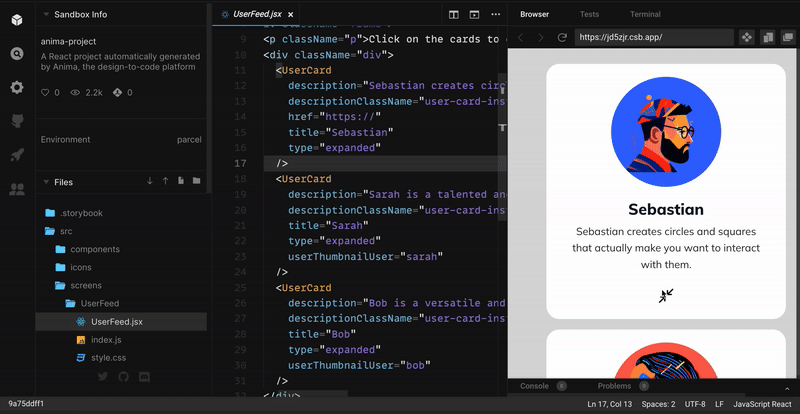The height and width of the screenshot is (414, 800).
Task: Open the GitHub panel in sidebar
Action: pyautogui.click(x=17, y=121)
